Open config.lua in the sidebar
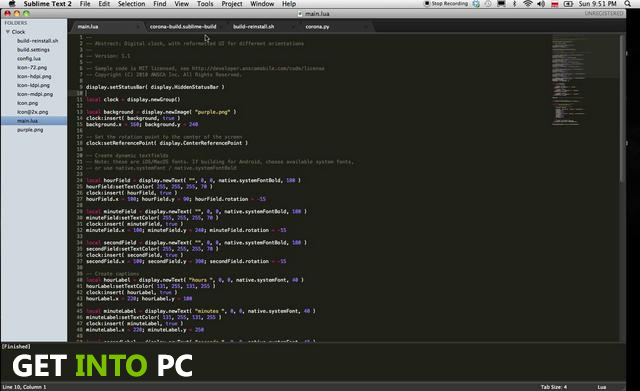The width and height of the screenshot is (640, 391). click(29, 59)
